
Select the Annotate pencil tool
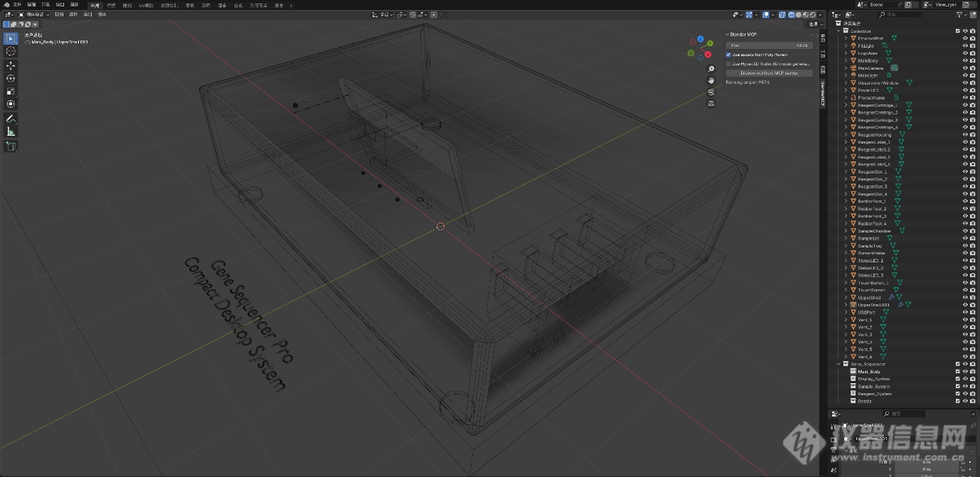tap(11, 119)
